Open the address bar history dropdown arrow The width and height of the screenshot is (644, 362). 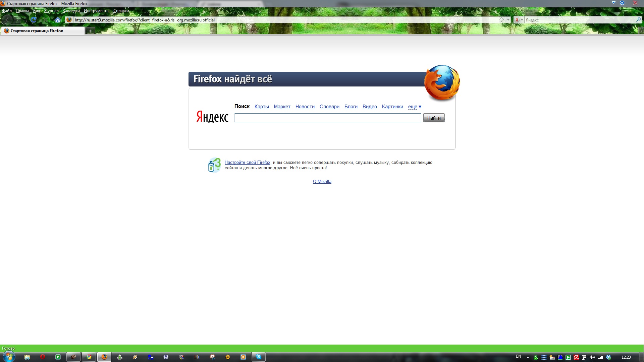(x=508, y=20)
